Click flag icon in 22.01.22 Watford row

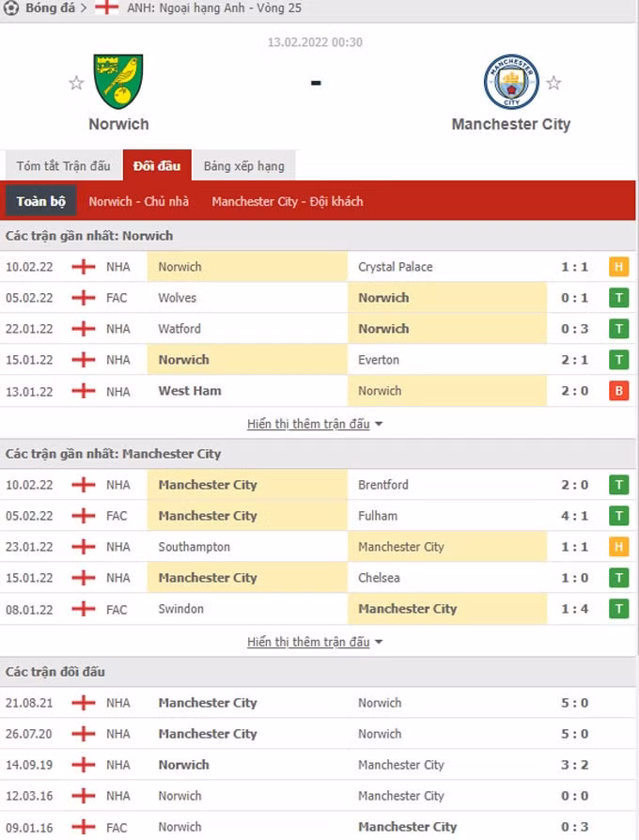pyautogui.click(x=84, y=329)
